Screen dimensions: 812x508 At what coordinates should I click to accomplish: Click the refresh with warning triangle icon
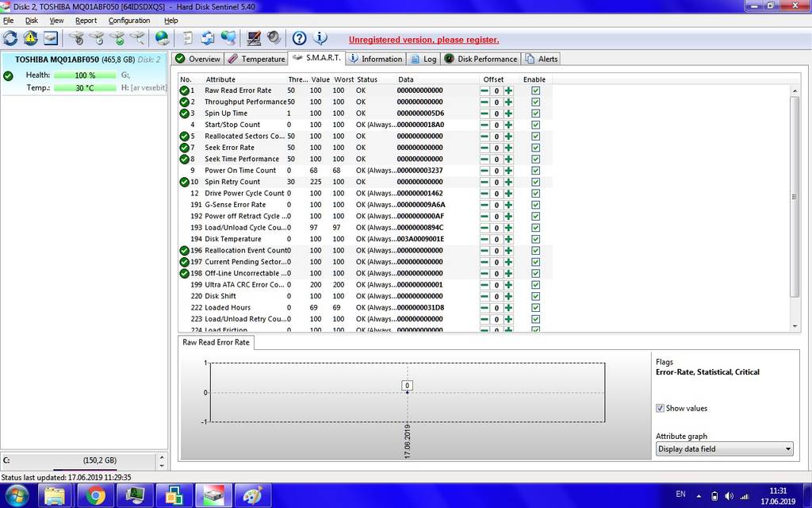[31, 38]
